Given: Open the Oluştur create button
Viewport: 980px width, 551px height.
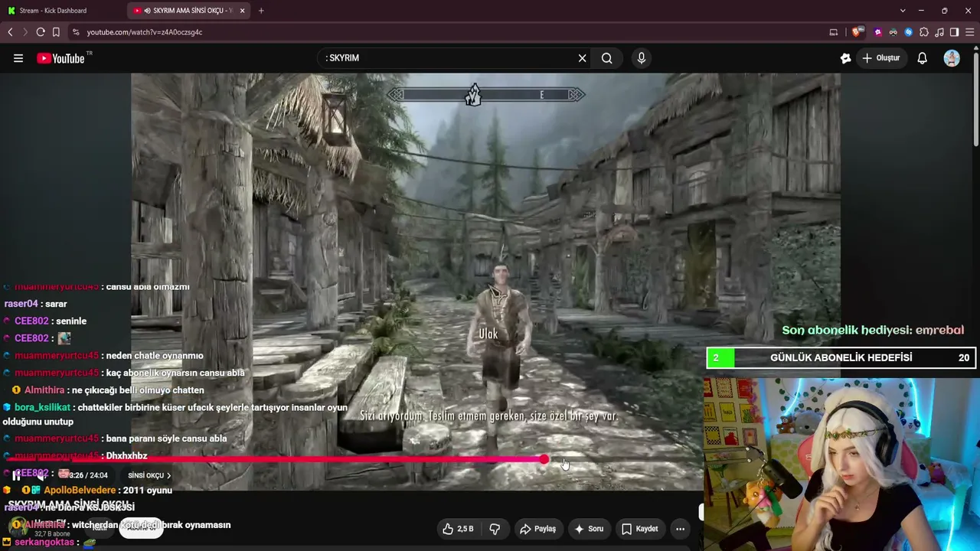Looking at the screenshot, I should (881, 58).
